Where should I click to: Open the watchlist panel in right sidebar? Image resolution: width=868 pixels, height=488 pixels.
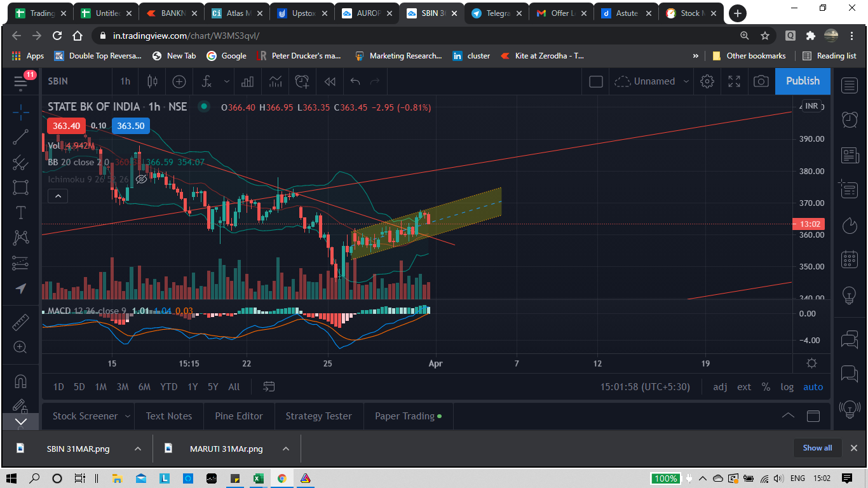[x=850, y=85]
